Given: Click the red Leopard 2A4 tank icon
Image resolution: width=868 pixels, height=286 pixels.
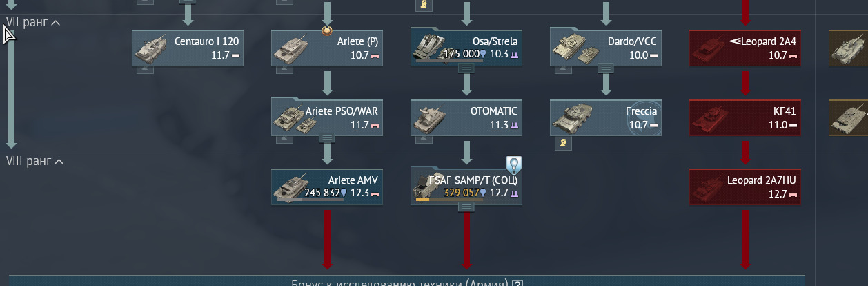Looking at the screenshot, I should tap(708, 48).
